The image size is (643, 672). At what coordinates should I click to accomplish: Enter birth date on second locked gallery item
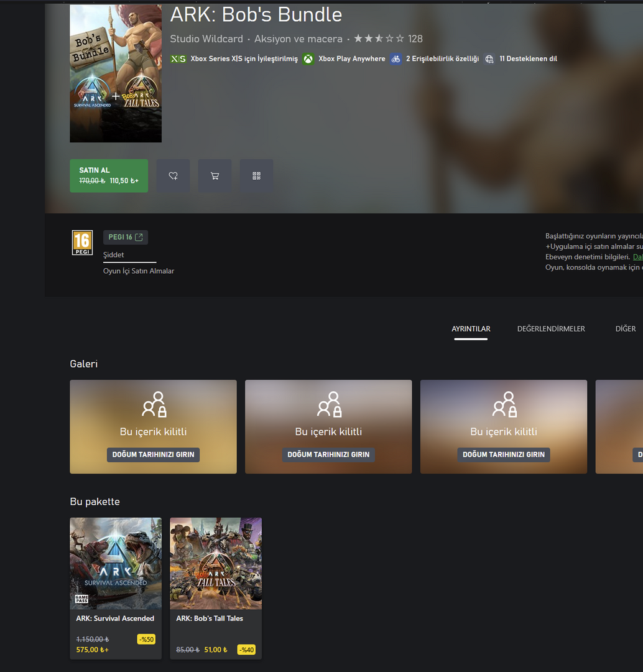click(x=328, y=455)
